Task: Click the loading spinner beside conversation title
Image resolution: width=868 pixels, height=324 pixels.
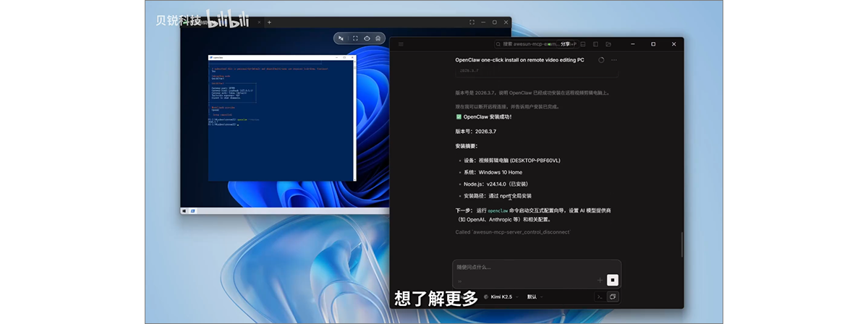Action: pos(601,60)
